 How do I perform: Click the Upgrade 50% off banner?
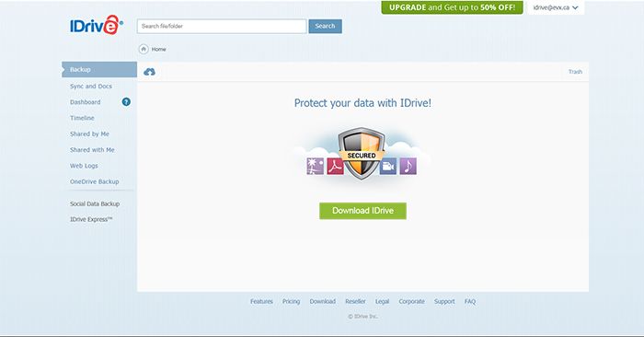(x=453, y=7)
